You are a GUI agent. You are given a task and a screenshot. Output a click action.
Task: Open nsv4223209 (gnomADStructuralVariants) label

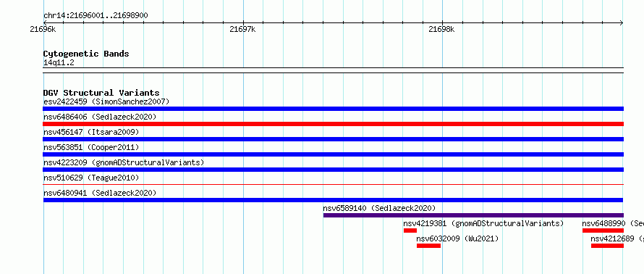point(124,162)
